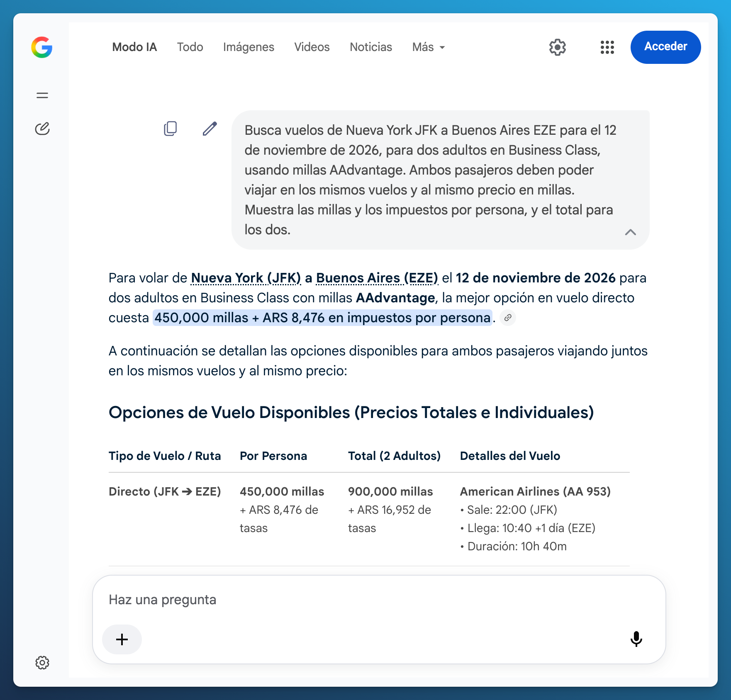The height and width of the screenshot is (700, 731).
Task: Focus the Haz una pregunta input field
Action: [x=379, y=600]
